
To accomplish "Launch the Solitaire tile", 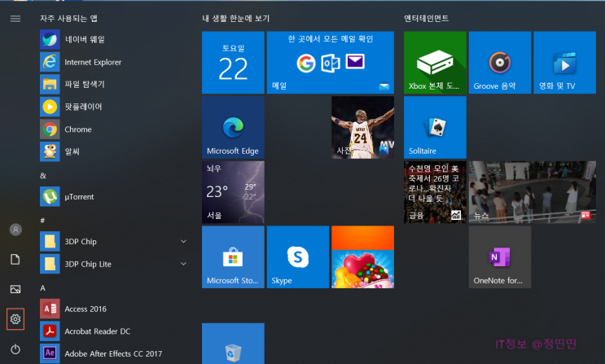I will click(x=435, y=127).
